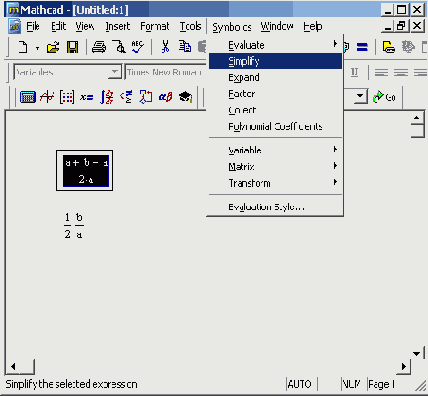Viewport: 428px width, 396px height.
Task: Click the Go button in resources toolbar
Action: pyautogui.click(x=384, y=97)
